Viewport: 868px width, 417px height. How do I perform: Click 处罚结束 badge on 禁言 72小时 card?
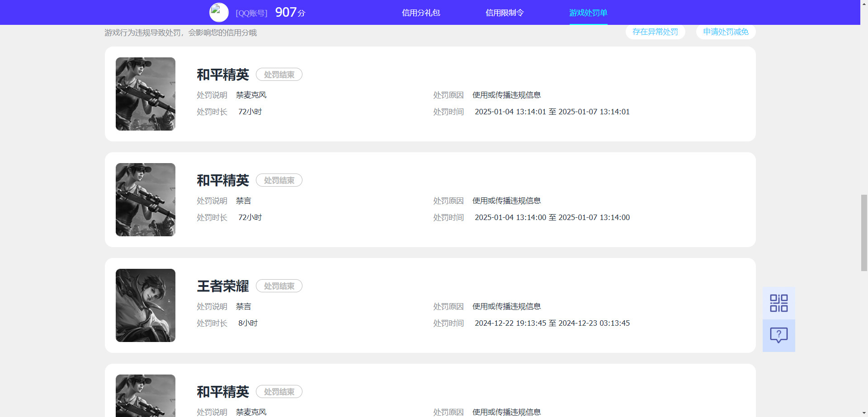point(279,180)
